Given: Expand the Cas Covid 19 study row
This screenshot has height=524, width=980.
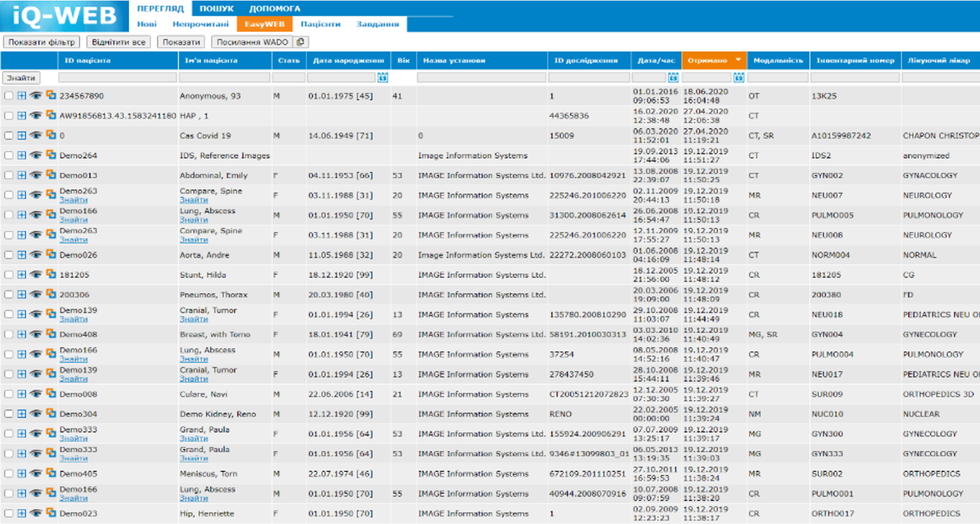Looking at the screenshot, I should (x=22, y=136).
